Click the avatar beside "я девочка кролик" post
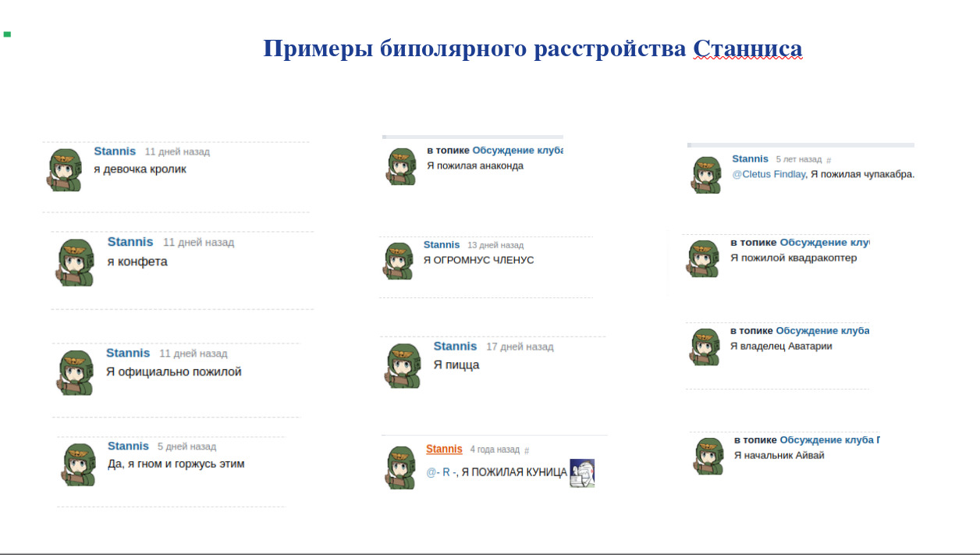This screenshot has width=980, height=555. (x=65, y=169)
